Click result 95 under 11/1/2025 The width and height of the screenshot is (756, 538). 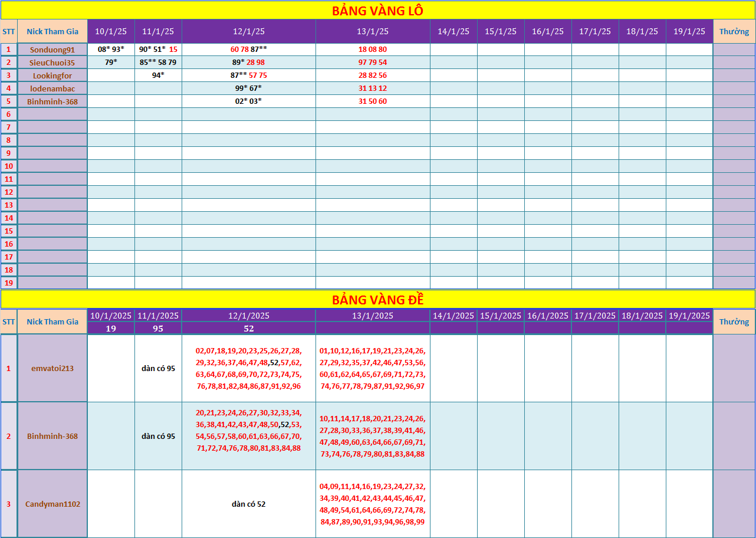[158, 329]
